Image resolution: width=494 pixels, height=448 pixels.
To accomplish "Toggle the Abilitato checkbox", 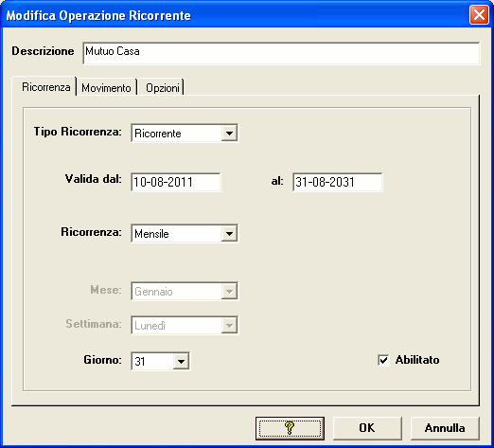I will point(383,360).
